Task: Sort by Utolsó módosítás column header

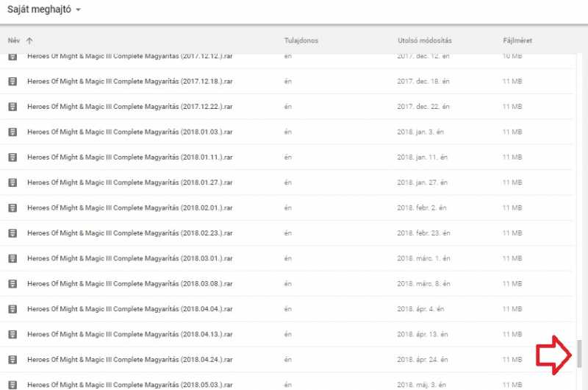Action: point(425,40)
